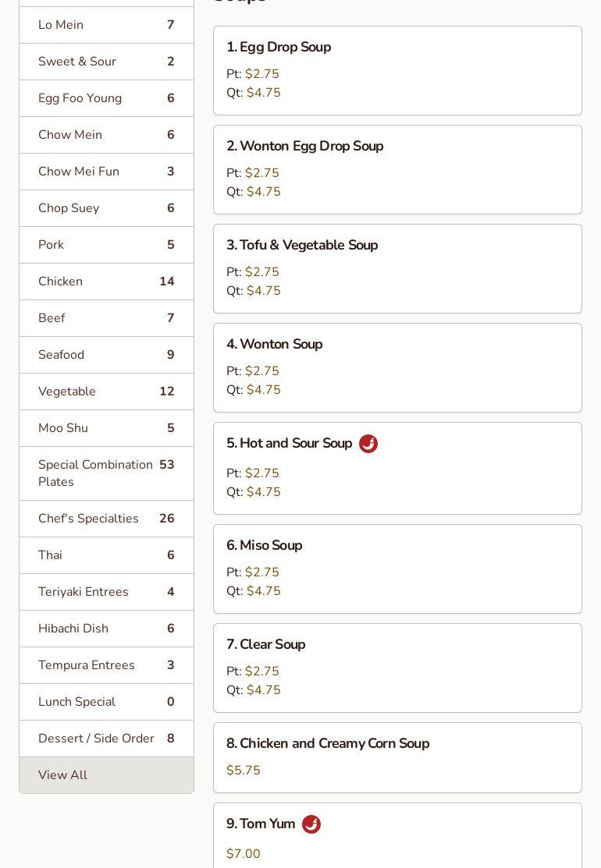The height and width of the screenshot is (868, 601).
Task: Open the Tofu & Vegetable Soup item
Action: click(x=397, y=268)
